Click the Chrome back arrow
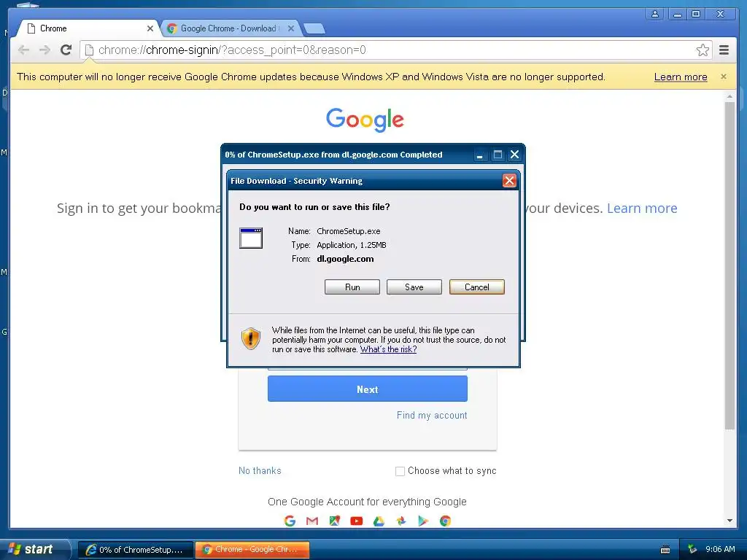The height and width of the screenshot is (560, 747). pos(23,50)
